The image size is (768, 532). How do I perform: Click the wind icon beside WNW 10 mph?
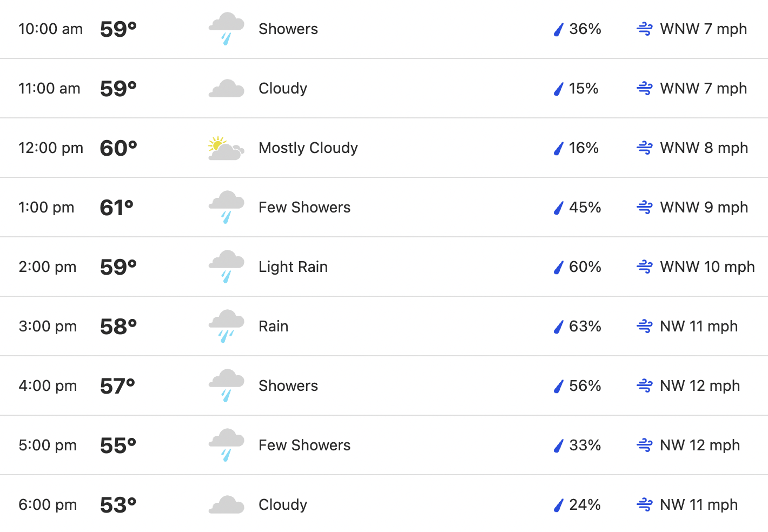(x=645, y=267)
